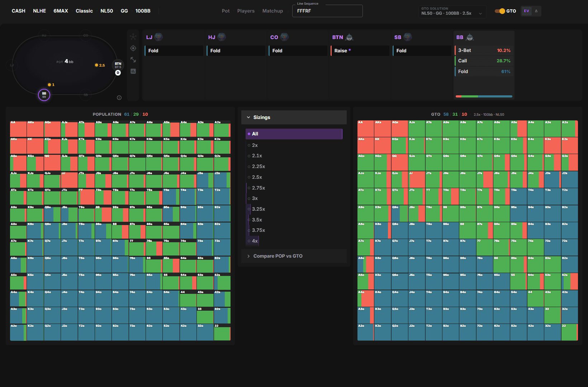Switch to the Players tab
588x387 pixels.
[x=246, y=11]
